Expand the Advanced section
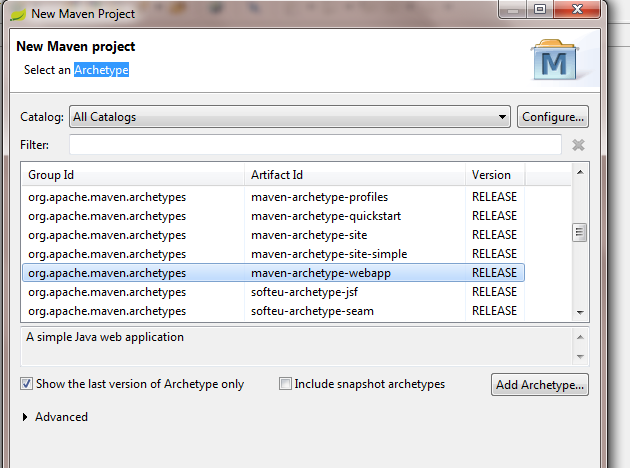 coord(25,417)
